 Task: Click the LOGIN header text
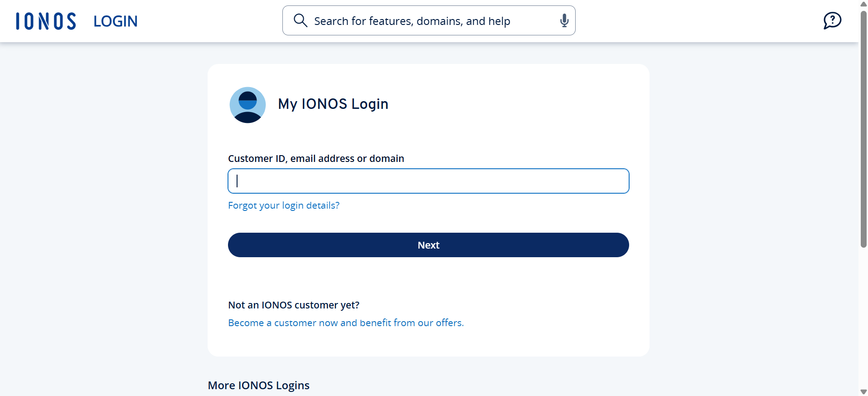pos(116,21)
